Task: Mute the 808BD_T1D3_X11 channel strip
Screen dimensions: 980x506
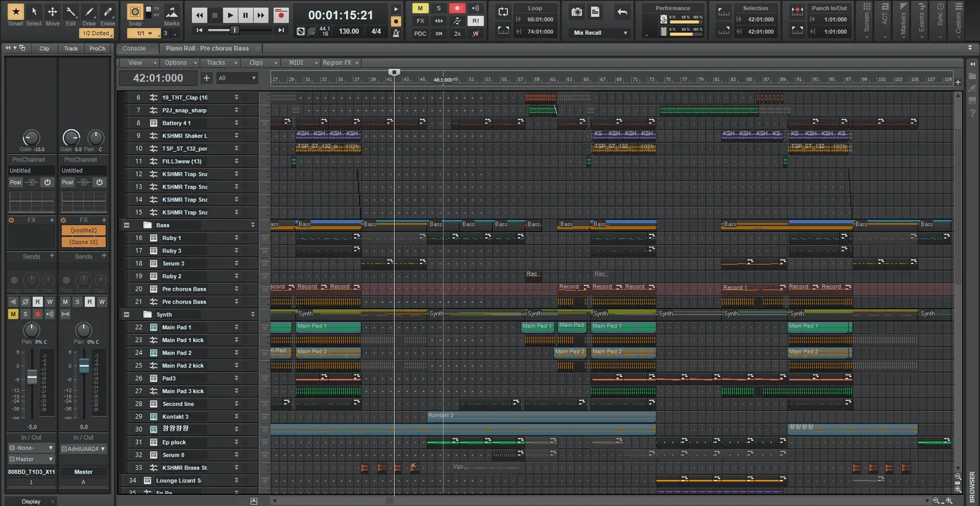Action: (x=13, y=314)
